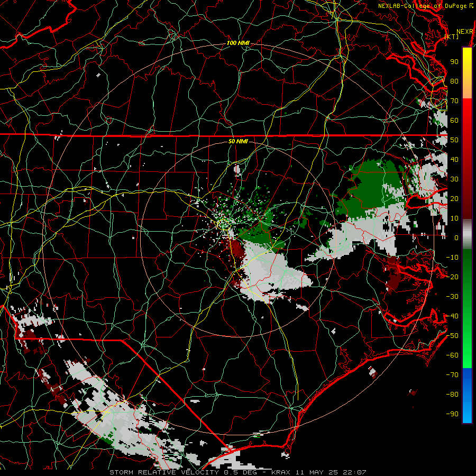
Task: Select the -50 value on the velocity scale
Action: pyautogui.click(x=452, y=336)
